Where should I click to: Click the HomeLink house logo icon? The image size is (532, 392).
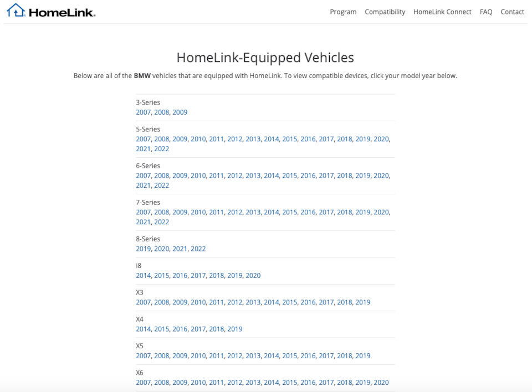[x=16, y=11]
